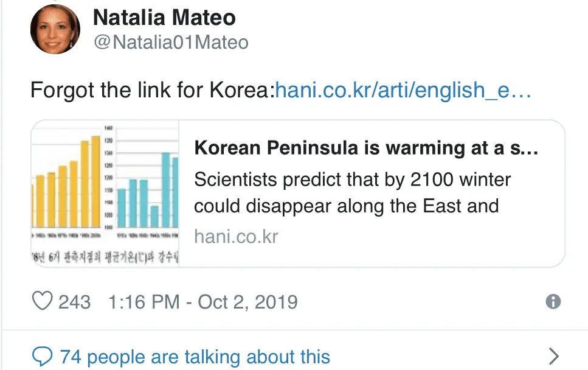Screen dimensions: 588x370
Task: Click the info circle icon
Action: (x=553, y=302)
